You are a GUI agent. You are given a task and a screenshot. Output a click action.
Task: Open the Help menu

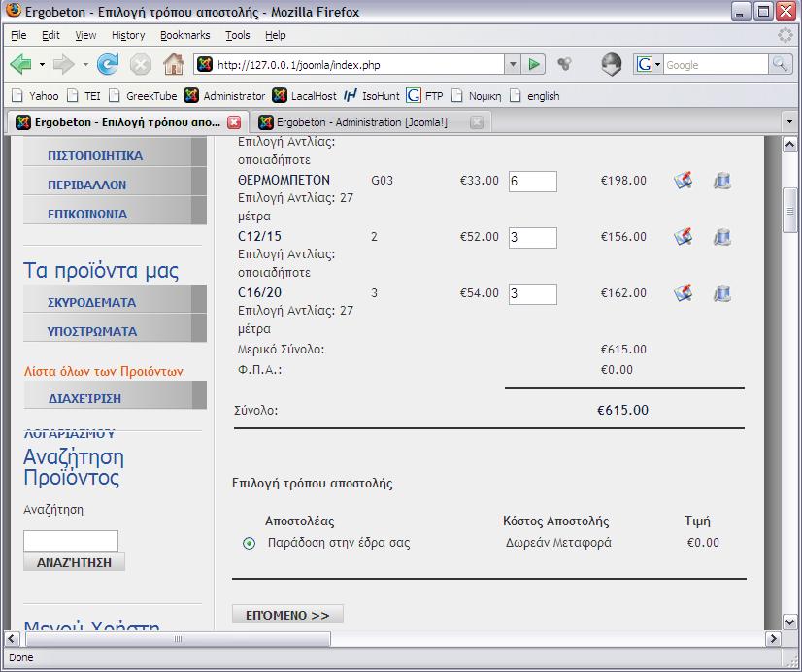tap(275, 35)
